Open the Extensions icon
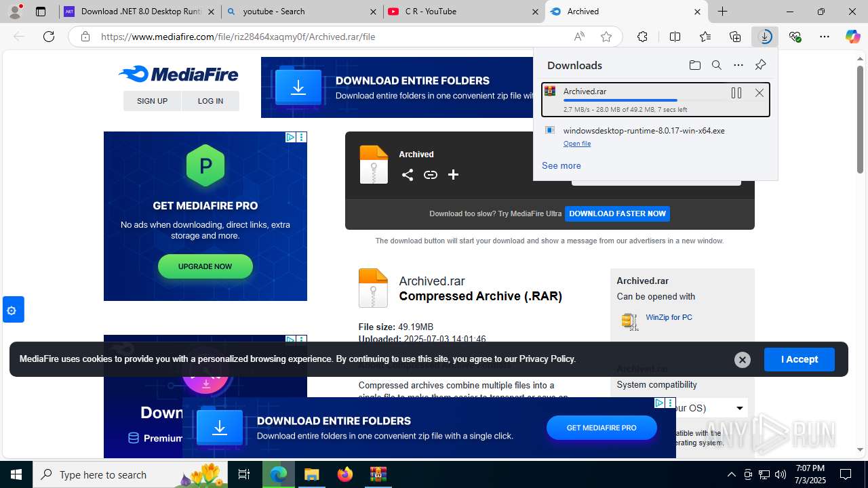 pyautogui.click(x=642, y=37)
